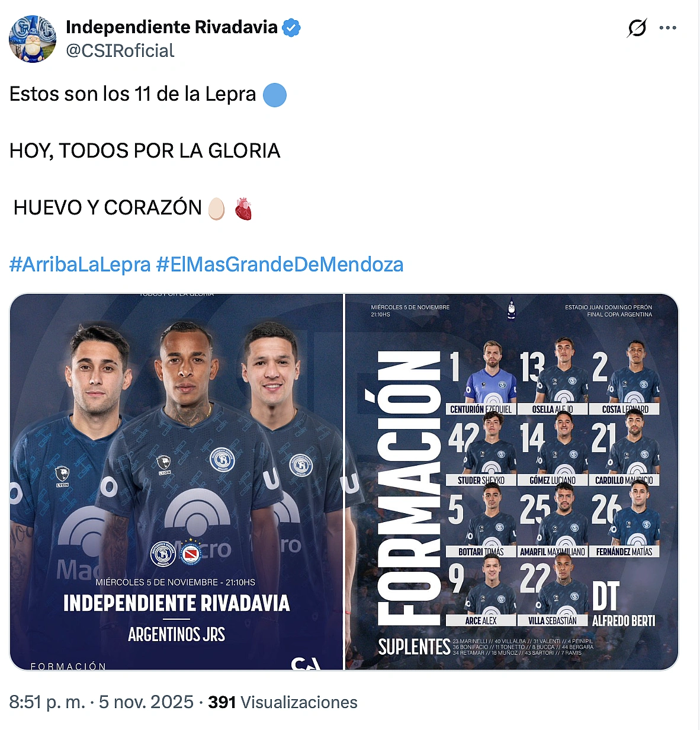Click the DT Alfredo Berti label

coord(624,603)
